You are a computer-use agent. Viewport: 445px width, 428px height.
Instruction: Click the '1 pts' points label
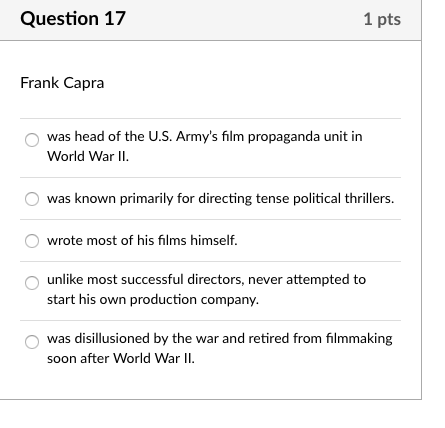pos(382,19)
